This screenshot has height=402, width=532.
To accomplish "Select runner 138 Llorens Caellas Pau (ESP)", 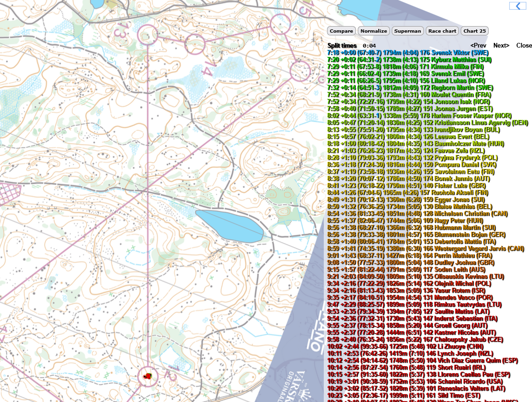I will pos(419,374).
